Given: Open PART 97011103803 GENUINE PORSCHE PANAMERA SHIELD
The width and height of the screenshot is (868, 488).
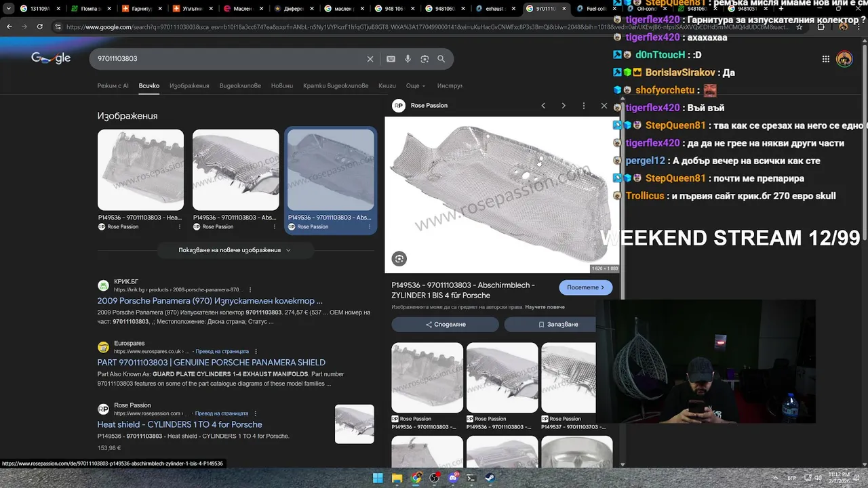Looking at the screenshot, I should point(211,363).
